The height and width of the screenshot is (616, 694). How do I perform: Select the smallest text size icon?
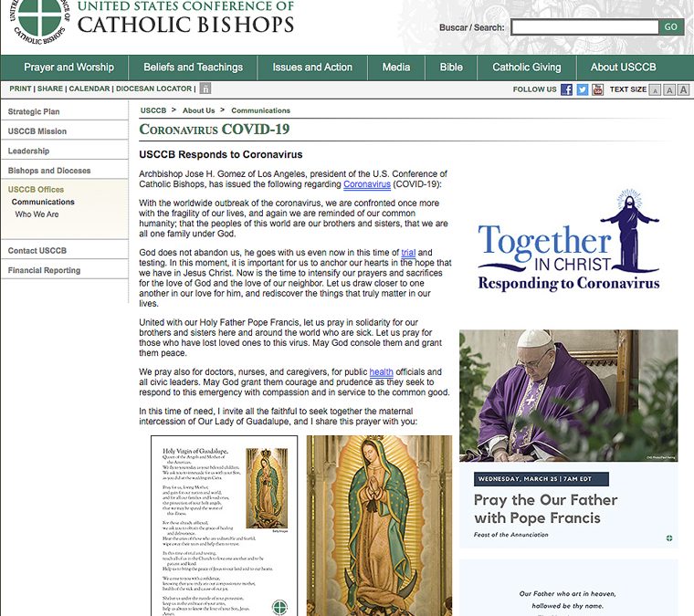(x=655, y=89)
